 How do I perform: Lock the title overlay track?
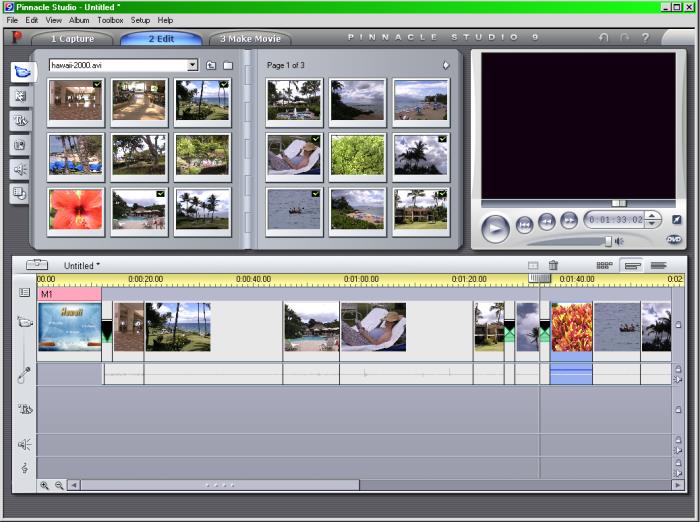[678, 409]
